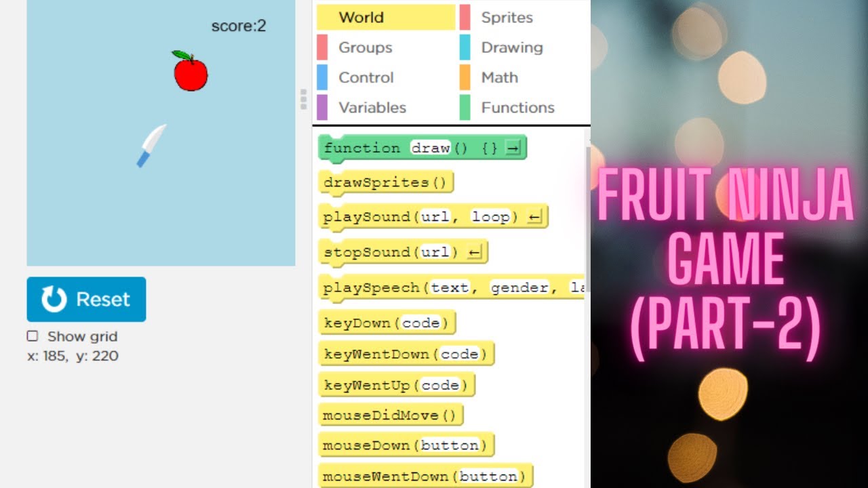Image resolution: width=868 pixels, height=488 pixels.
Task: Click the red apple sprite
Action: coord(190,72)
